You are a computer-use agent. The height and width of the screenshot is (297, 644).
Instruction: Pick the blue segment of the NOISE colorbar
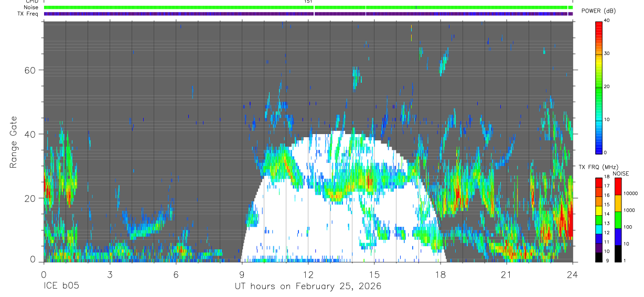(617, 236)
